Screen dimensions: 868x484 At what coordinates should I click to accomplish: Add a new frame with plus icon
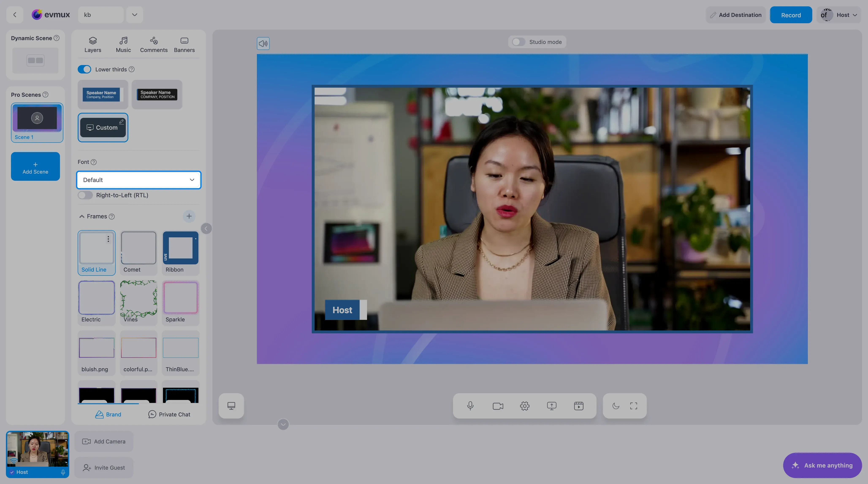[x=189, y=216]
